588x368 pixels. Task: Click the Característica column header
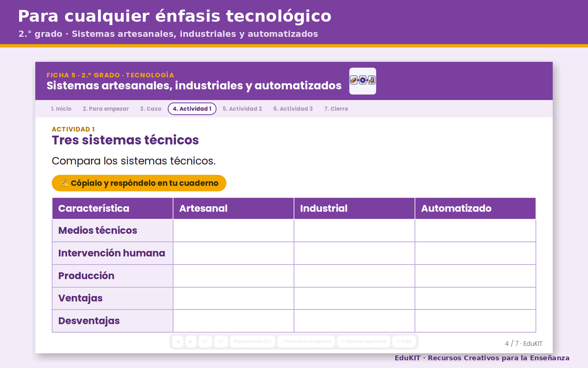[x=112, y=208]
